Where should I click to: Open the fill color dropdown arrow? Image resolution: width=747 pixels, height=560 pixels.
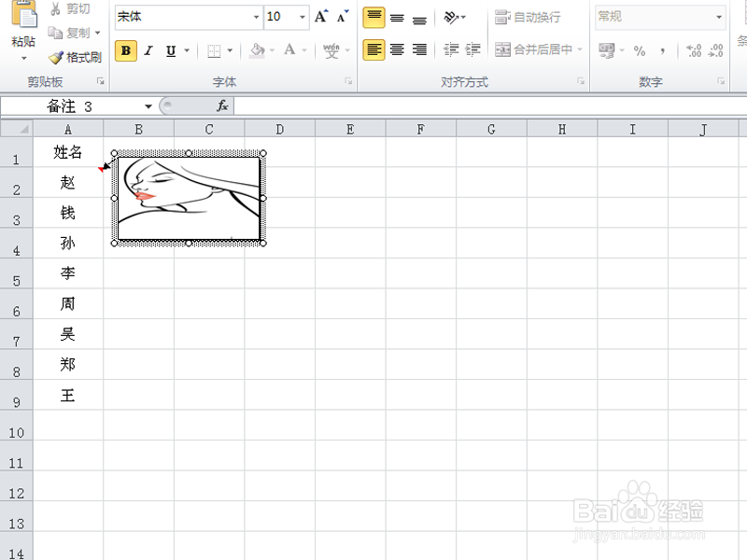pyautogui.click(x=272, y=50)
